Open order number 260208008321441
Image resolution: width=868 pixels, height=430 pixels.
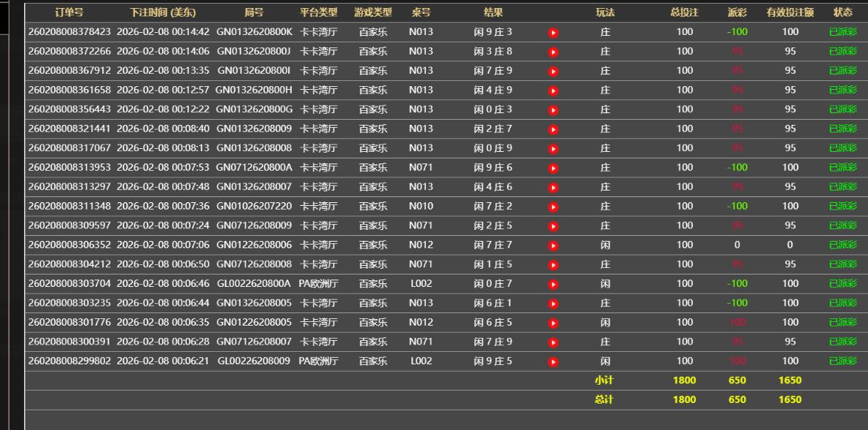[x=69, y=128]
